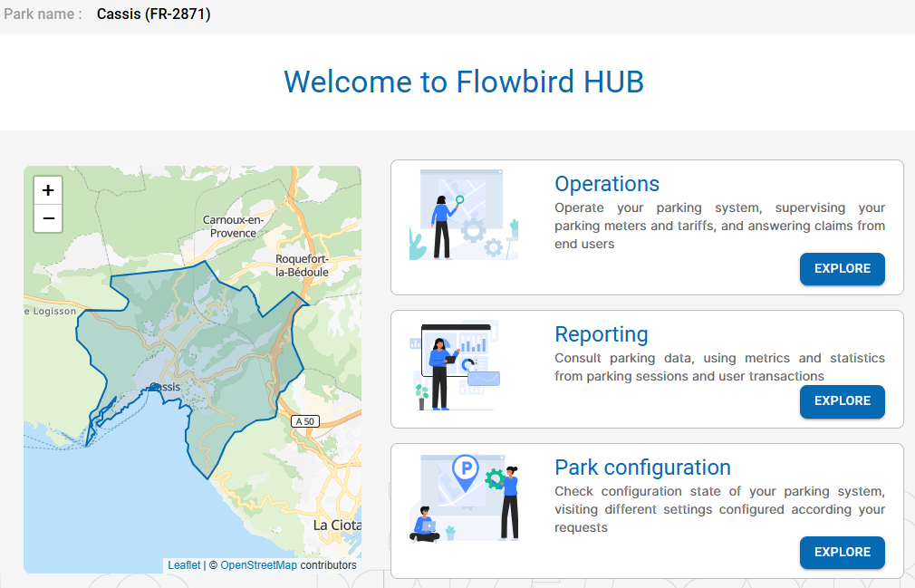Image resolution: width=915 pixels, height=588 pixels.
Task: Click the Park configuration description text
Action: coord(719,509)
